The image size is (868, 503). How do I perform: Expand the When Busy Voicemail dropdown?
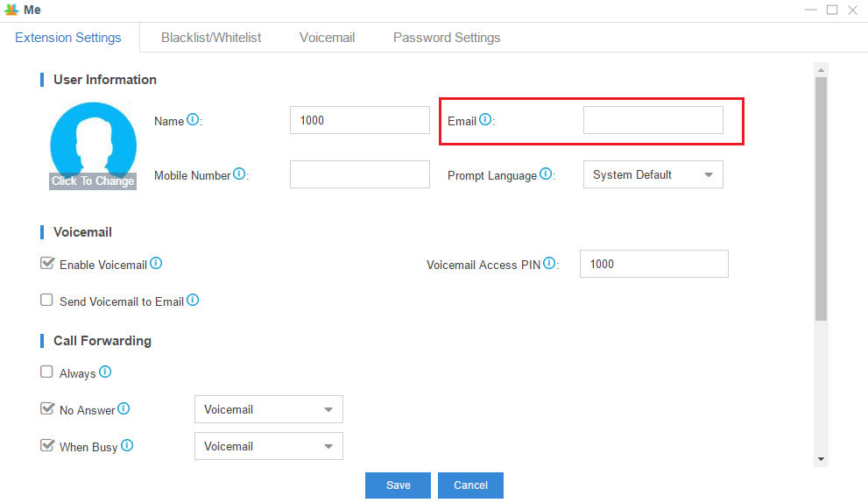[x=269, y=446]
